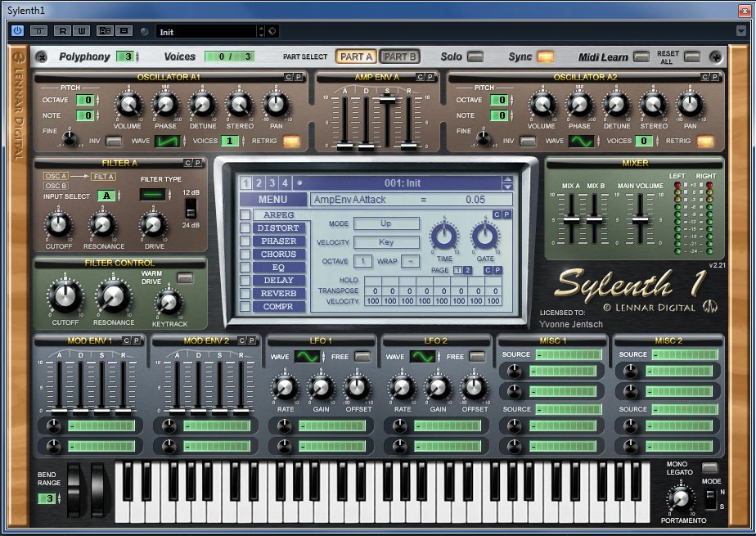The height and width of the screenshot is (536, 756).
Task: Click the plugin power bypass icon
Action: point(17,31)
